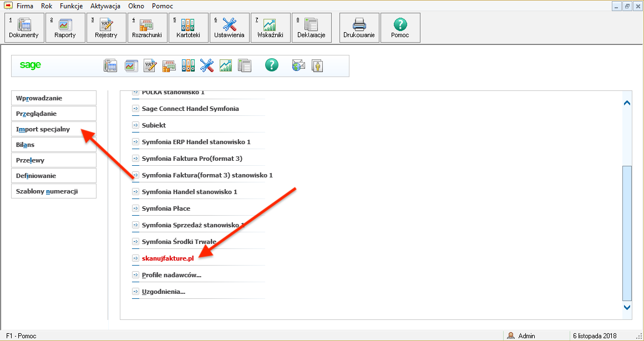Switch to the Bilans side tab

(54, 145)
